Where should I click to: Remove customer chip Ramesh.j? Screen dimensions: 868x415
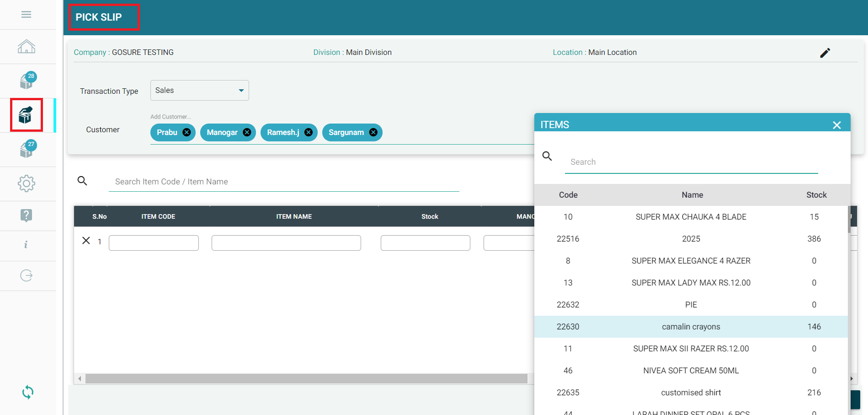coord(309,132)
